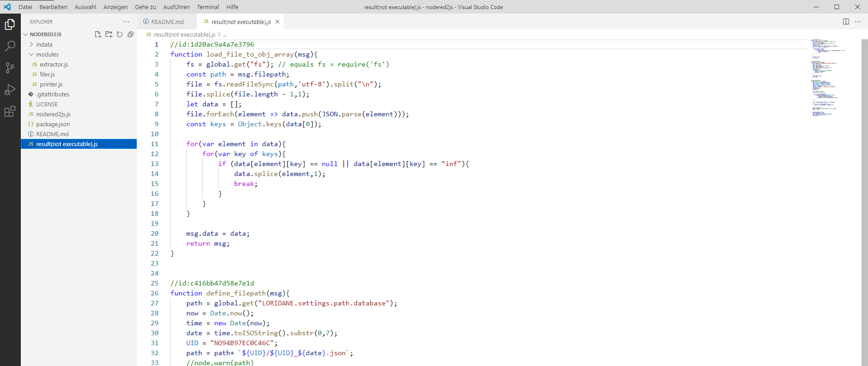Open the editor more actions menu
868x366 pixels.
click(x=858, y=22)
